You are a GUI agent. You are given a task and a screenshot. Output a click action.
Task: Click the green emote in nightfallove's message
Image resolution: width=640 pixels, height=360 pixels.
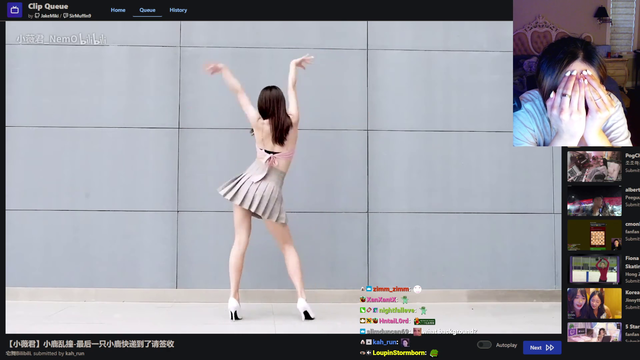click(423, 311)
